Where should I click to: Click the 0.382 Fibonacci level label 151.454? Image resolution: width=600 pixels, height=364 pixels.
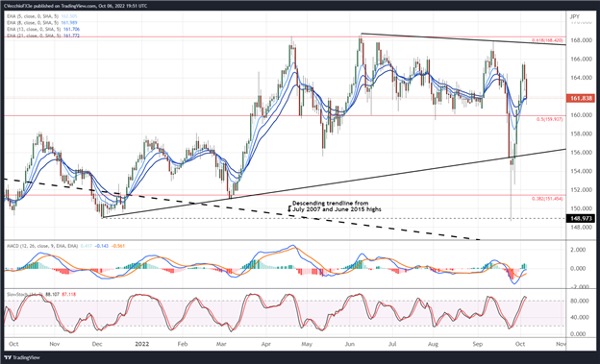[547, 199]
